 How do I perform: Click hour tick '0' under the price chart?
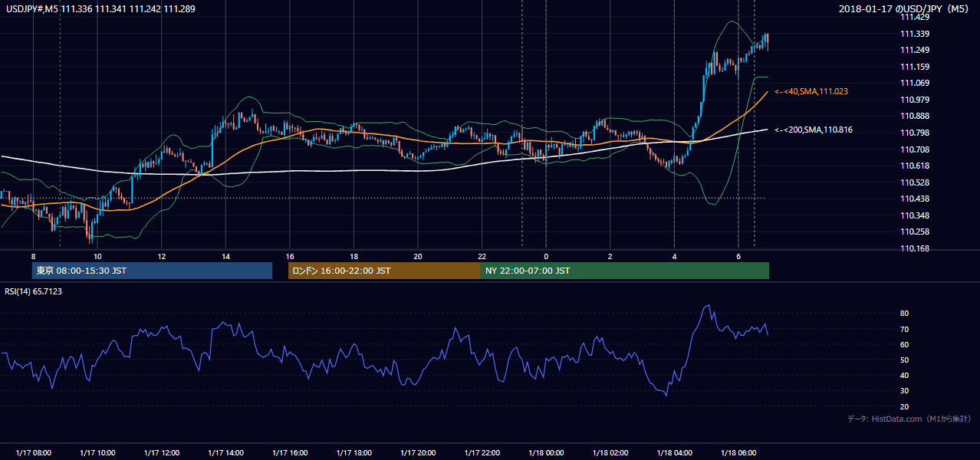546,256
